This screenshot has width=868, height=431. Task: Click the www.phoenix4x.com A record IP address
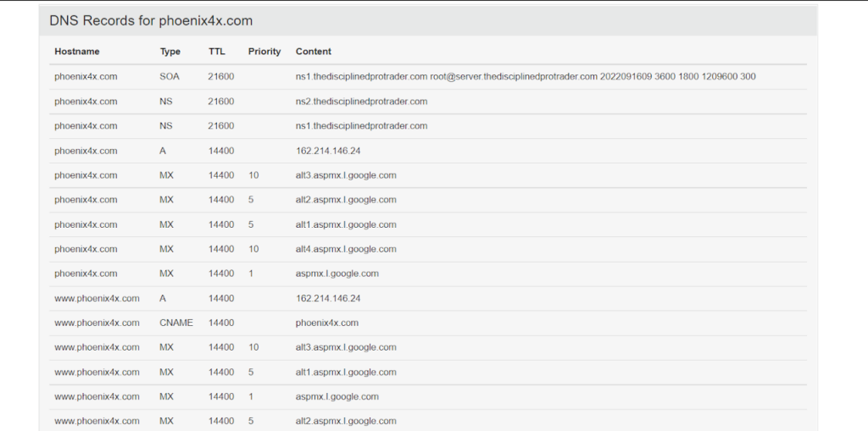coord(328,298)
